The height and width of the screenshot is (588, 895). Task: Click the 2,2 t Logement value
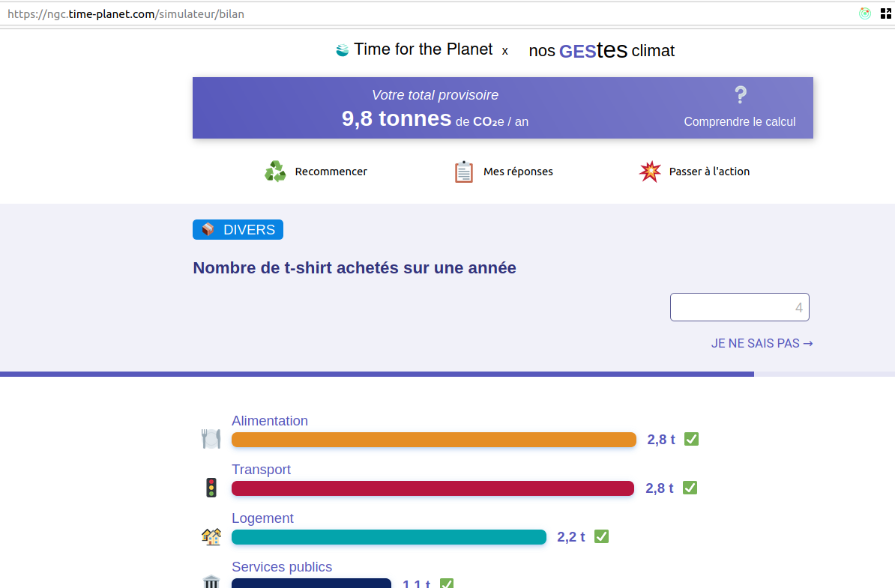[x=570, y=537]
